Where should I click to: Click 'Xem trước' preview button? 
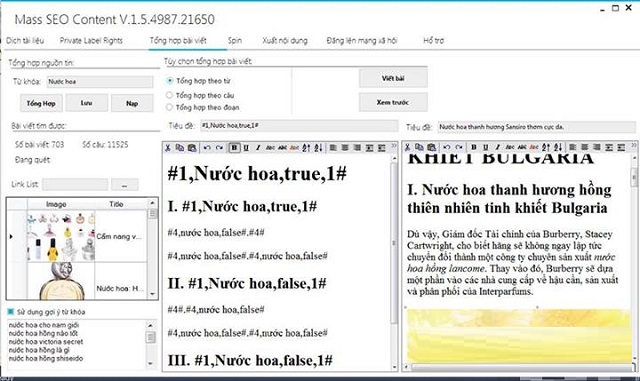(x=393, y=102)
